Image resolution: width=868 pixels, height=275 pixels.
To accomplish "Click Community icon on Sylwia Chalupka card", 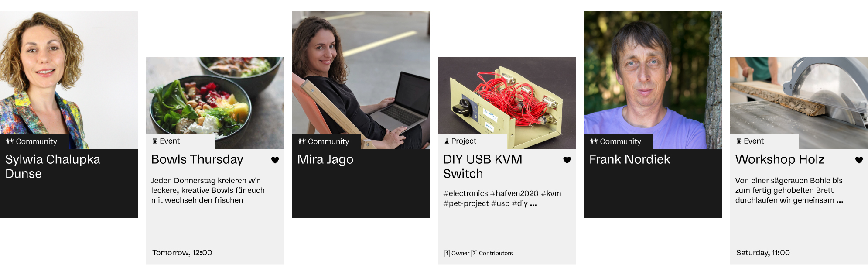I will [x=10, y=141].
